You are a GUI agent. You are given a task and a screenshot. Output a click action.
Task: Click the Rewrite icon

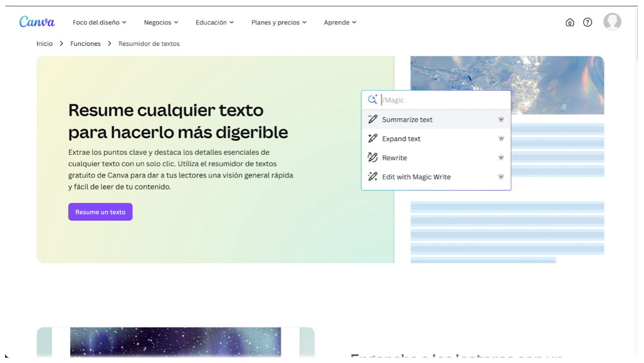(x=372, y=157)
